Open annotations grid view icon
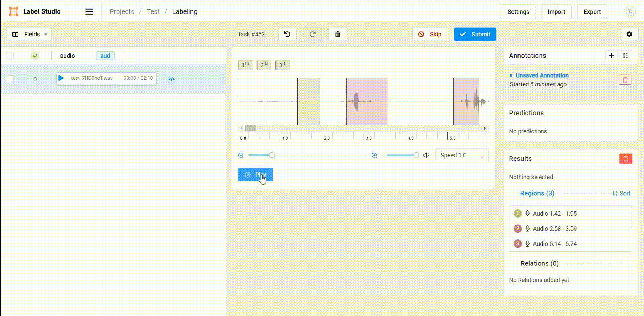Screen dimensions: 644x316 (626, 56)
